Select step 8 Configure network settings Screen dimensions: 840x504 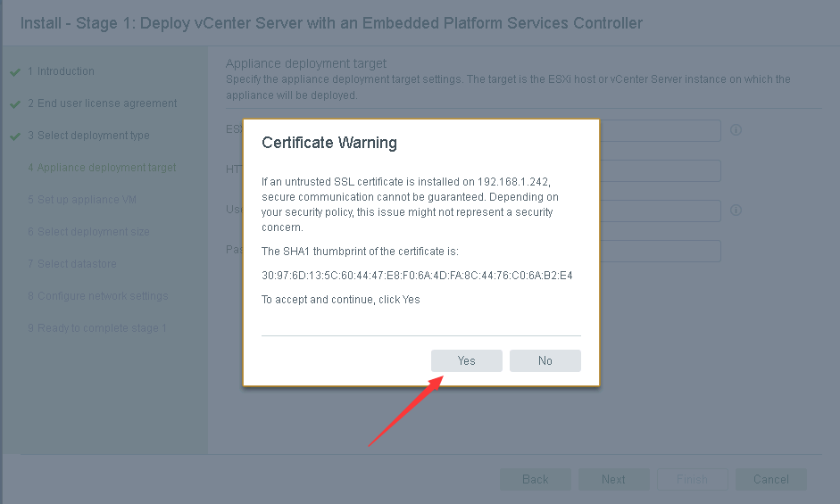[98, 296]
